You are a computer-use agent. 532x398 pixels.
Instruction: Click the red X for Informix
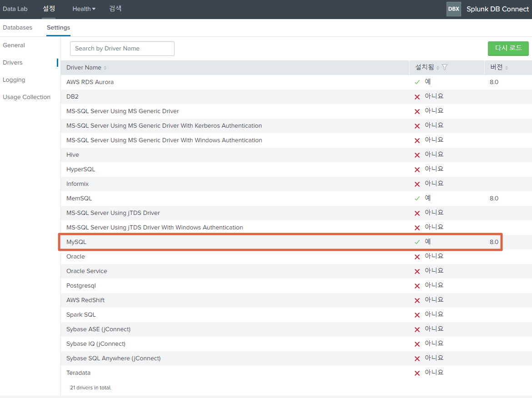(x=417, y=184)
